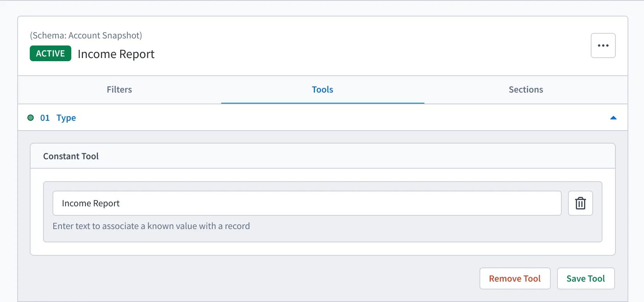644x302 pixels.
Task: Click the Remove Tool button
Action: click(x=515, y=278)
